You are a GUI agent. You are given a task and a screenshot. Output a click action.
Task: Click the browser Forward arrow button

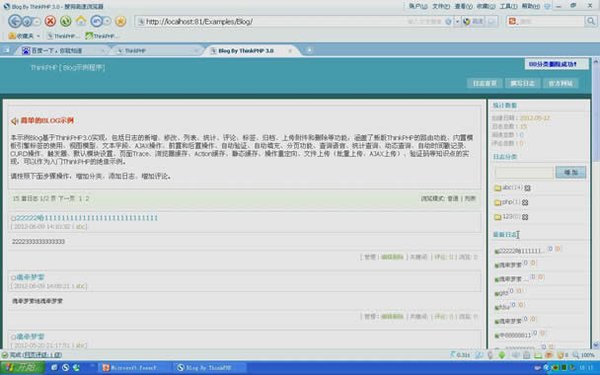pos(27,21)
